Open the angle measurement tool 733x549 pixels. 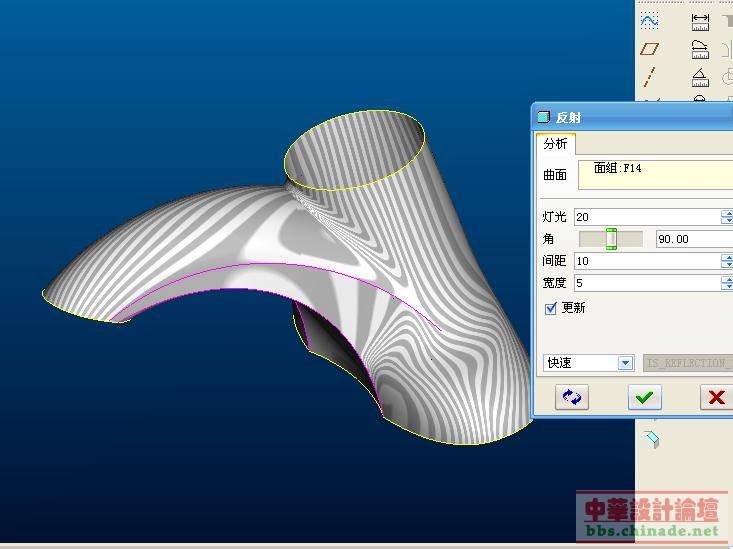(700, 78)
